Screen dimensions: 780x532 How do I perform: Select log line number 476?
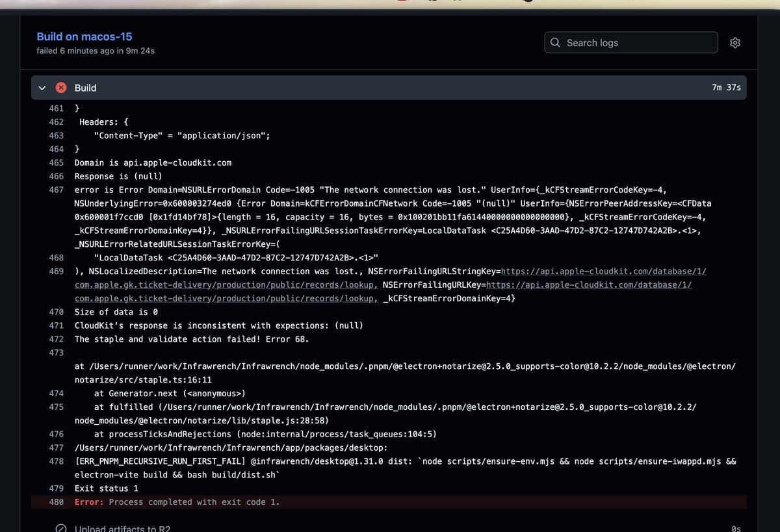[x=56, y=434]
